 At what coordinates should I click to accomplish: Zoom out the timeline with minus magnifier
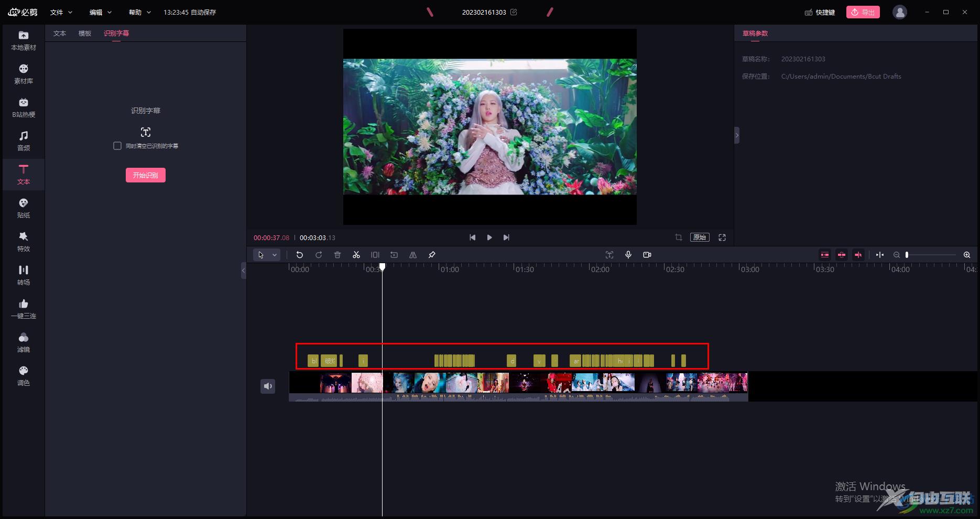coord(897,255)
